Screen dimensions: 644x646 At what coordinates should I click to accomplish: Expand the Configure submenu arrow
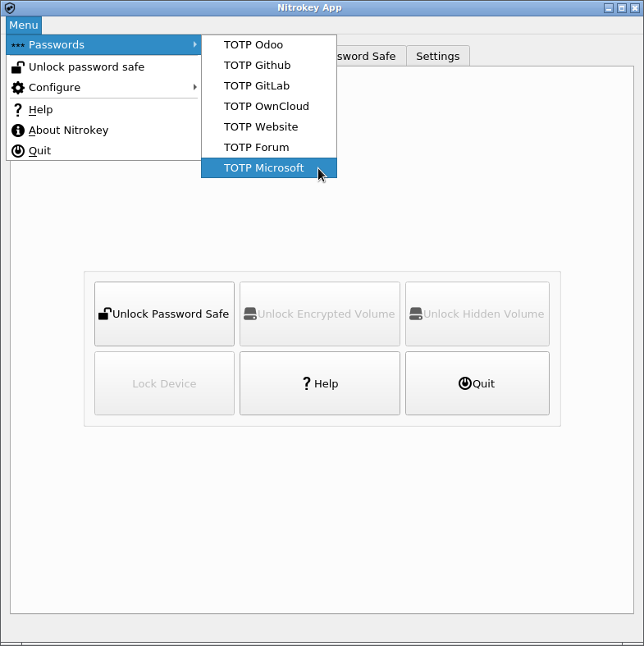[194, 88]
